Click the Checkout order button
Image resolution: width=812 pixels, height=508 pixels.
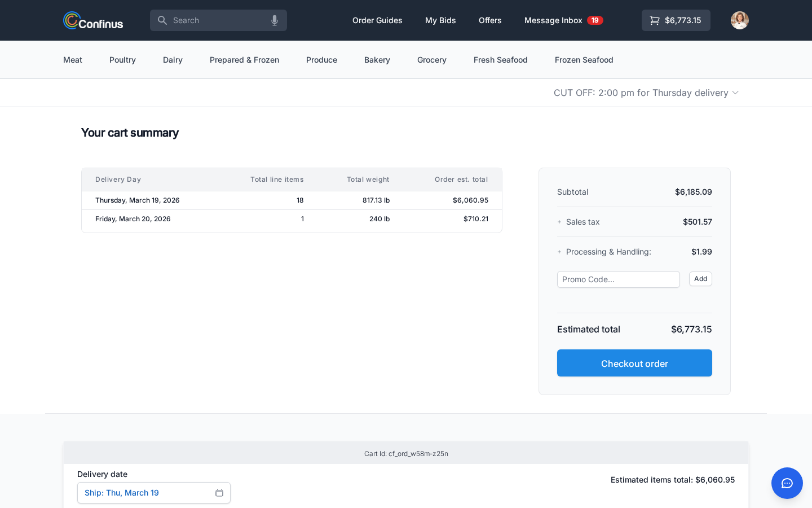coord(634,363)
